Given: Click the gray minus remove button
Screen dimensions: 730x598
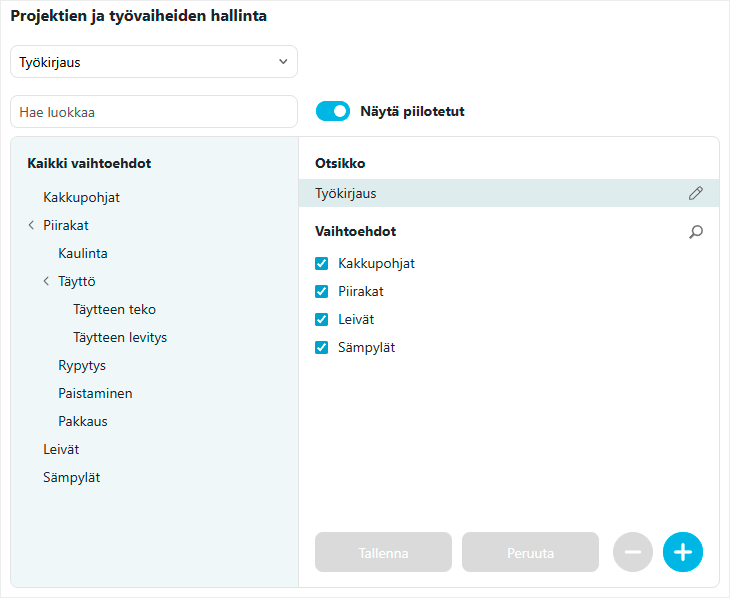Looking at the screenshot, I should [633, 552].
